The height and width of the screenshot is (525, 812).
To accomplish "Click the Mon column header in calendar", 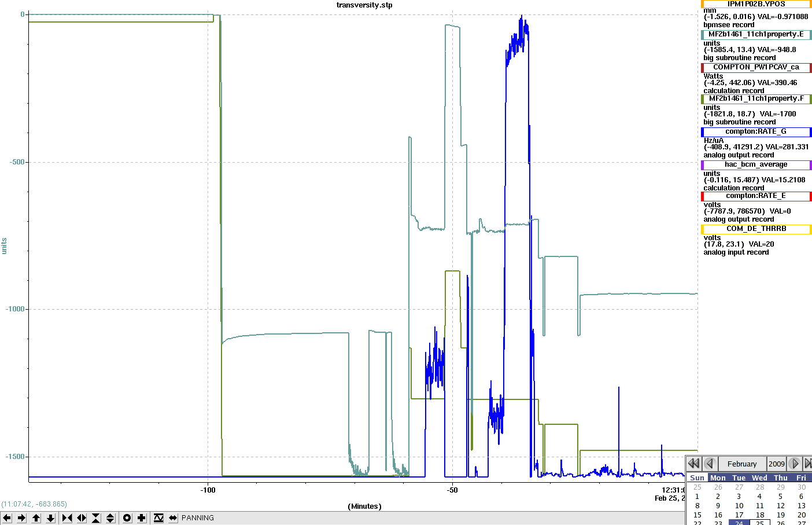I will click(718, 478).
